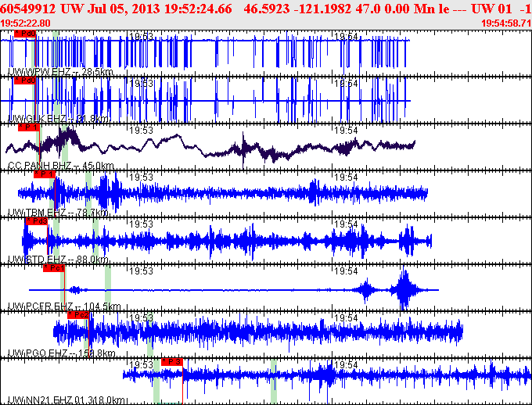This screenshot has height=405, width=532.
Task: Click the 19:53 time label on PCFR trace
Action: click(142, 271)
